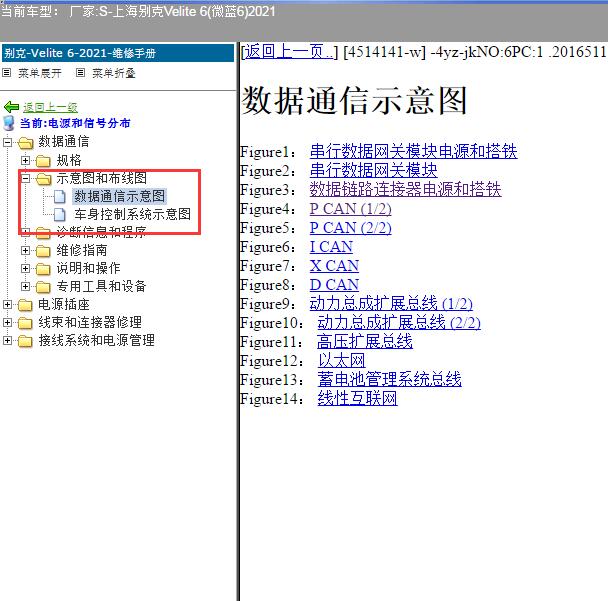The width and height of the screenshot is (608, 601).
Task: Click the 别克-Velite 6-2021-维修手册 title bar
Action: click(x=118, y=53)
